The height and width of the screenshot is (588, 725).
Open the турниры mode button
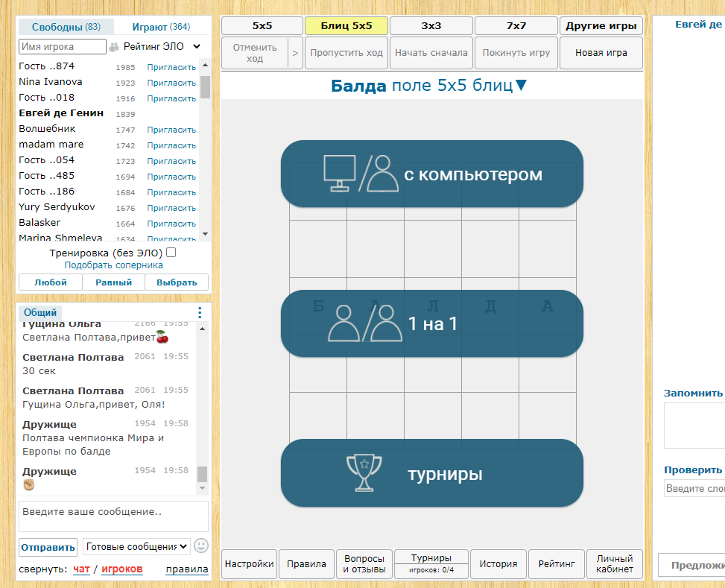[x=432, y=472]
